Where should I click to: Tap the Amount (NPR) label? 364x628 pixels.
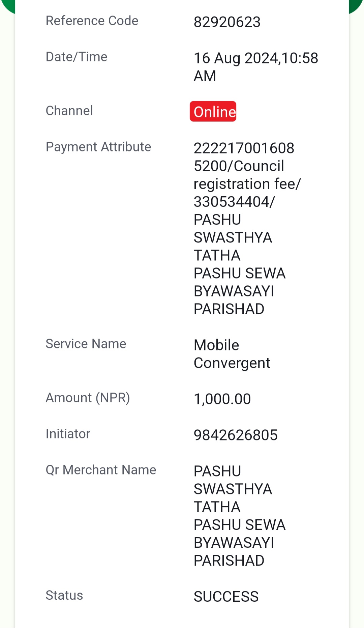[x=88, y=398]
